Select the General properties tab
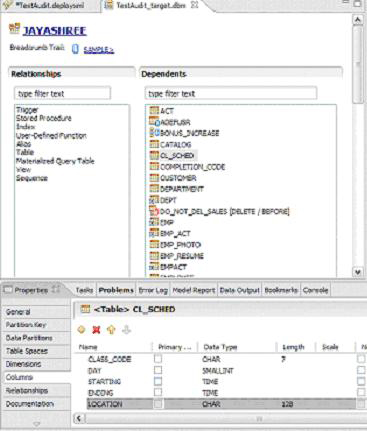This screenshot has height=431, width=367. pyautogui.click(x=36, y=312)
